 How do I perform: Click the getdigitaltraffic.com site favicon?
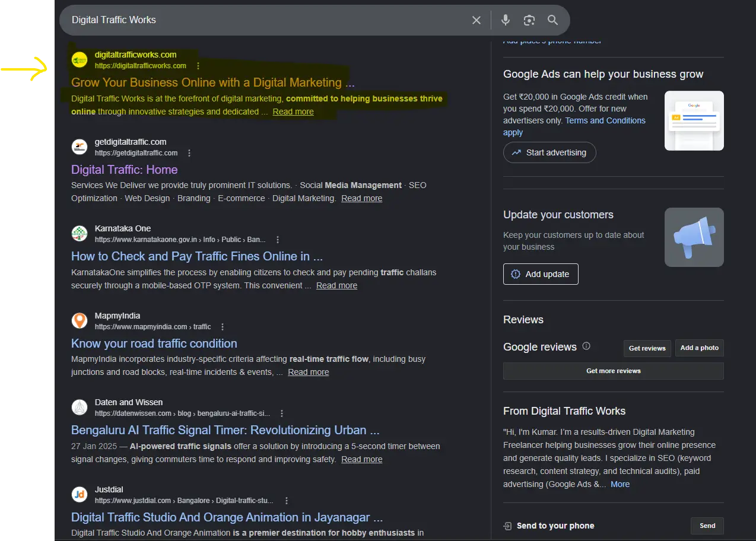coord(80,147)
